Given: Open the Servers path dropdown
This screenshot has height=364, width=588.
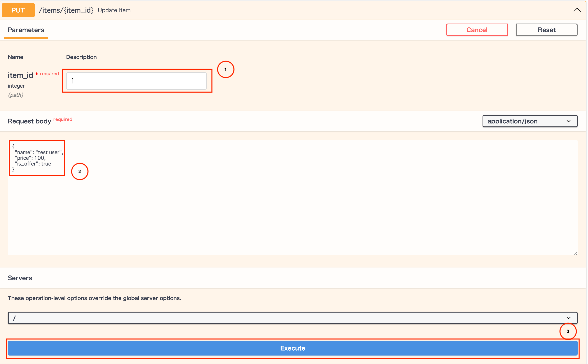Looking at the screenshot, I should (x=292, y=318).
